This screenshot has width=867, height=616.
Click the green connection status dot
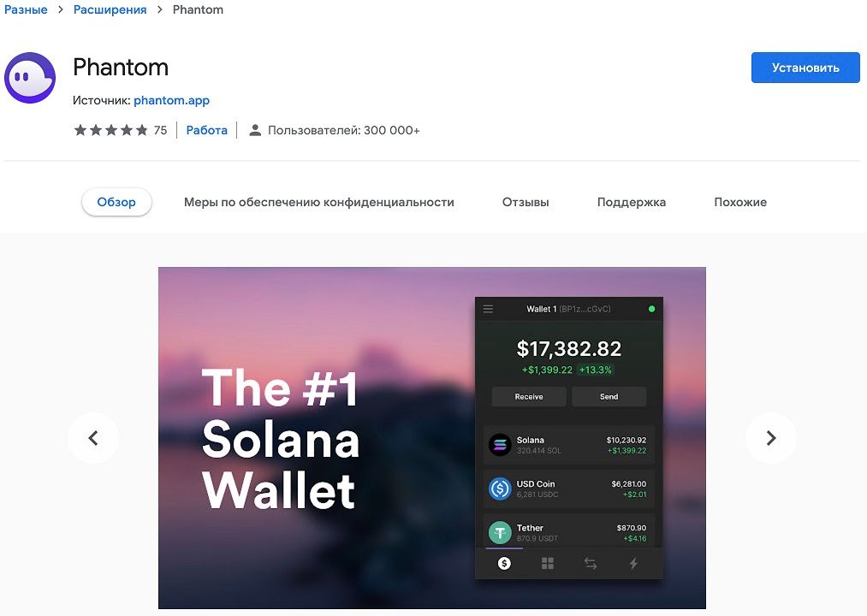coord(651,309)
